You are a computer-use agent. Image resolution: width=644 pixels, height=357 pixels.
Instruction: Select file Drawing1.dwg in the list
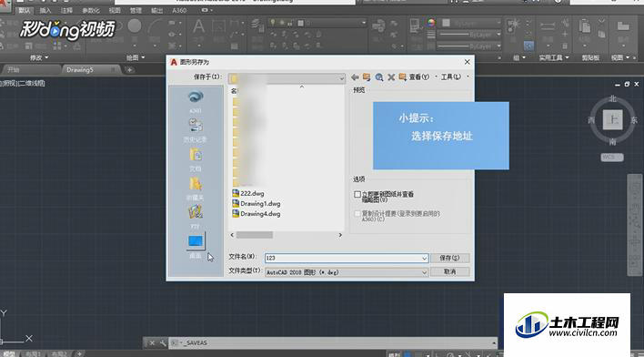257,204
